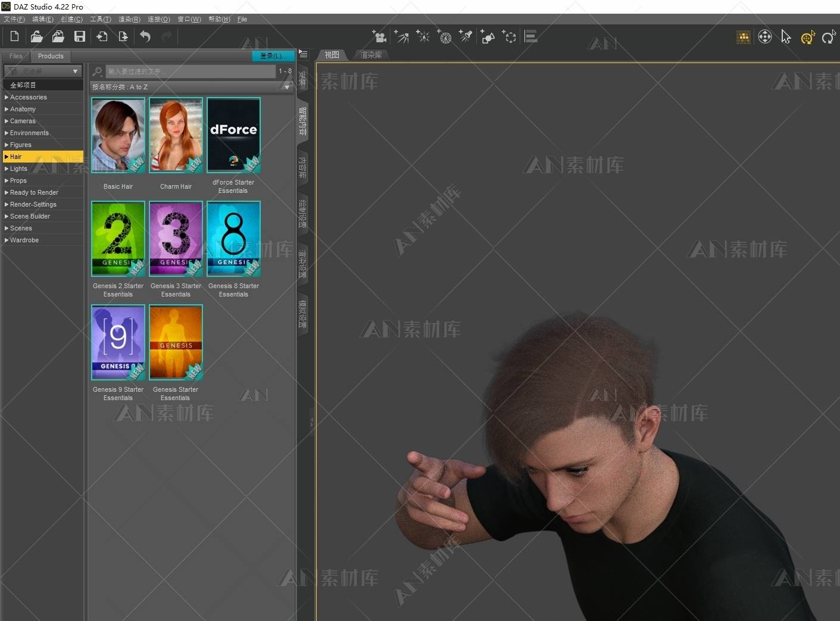Create a new camera with camera icon
Viewport: 840px width, 621px height.
(379, 37)
